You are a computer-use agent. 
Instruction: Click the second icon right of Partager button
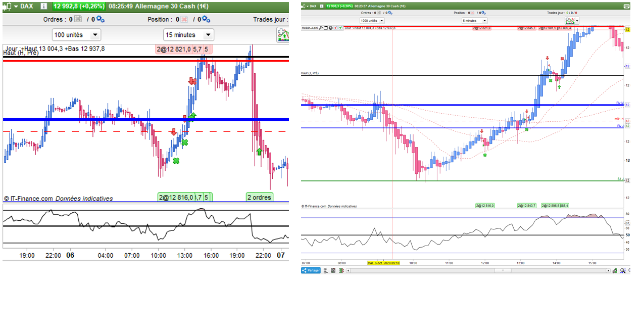(333, 270)
